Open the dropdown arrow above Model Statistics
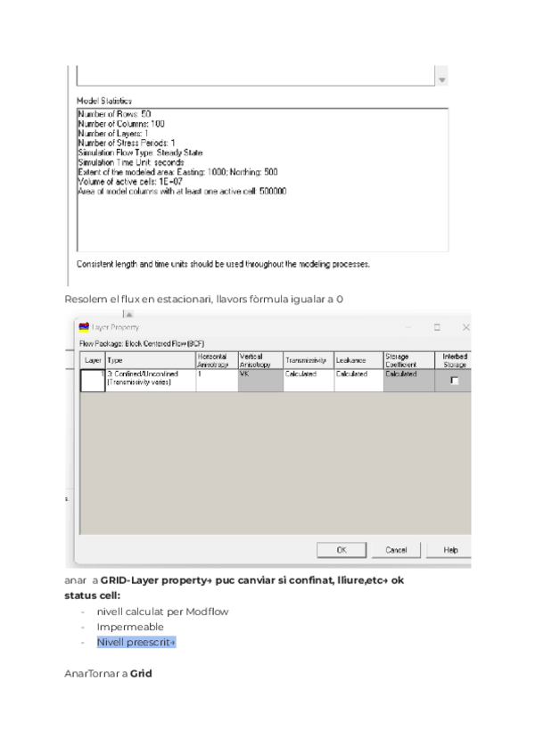This screenshot has width=535, height=756. coord(442,80)
